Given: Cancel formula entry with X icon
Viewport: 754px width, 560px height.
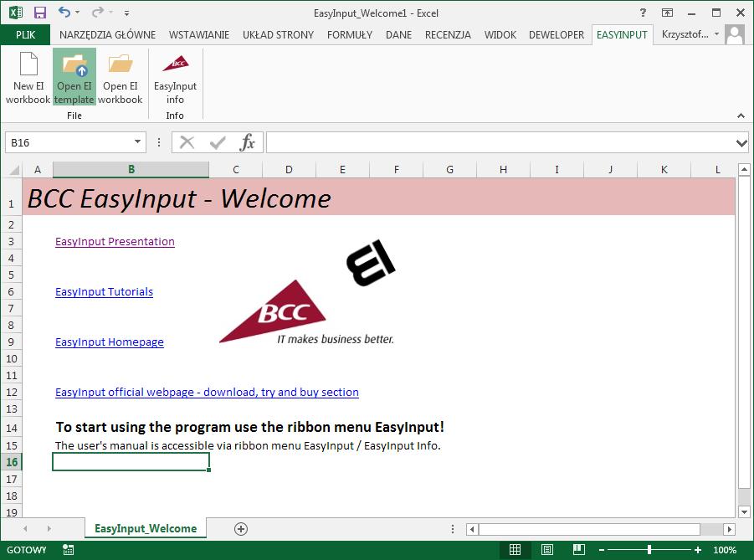Looking at the screenshot, I should click(x=187, y=142).
